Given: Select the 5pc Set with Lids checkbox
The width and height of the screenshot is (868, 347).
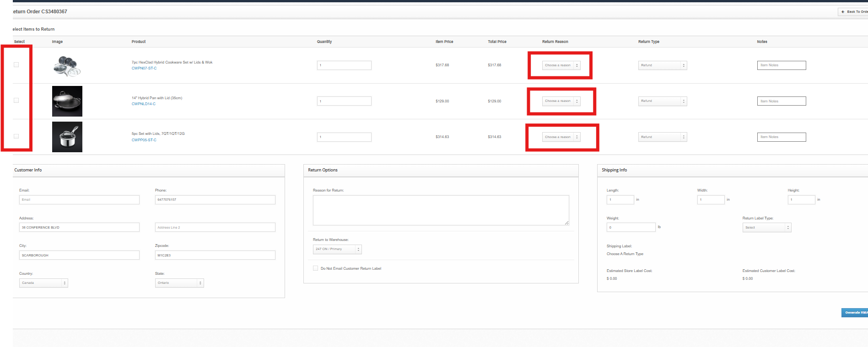Looking at the screenshot, I should (16, 136).
